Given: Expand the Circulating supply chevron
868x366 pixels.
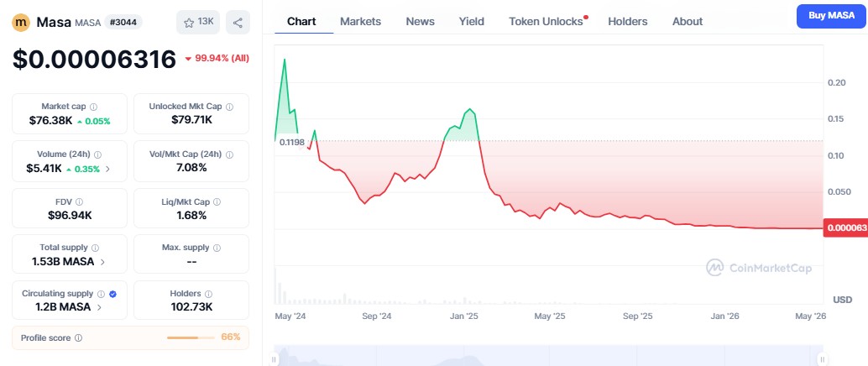Looking at the screenshot, I should [x=99, y=307].
